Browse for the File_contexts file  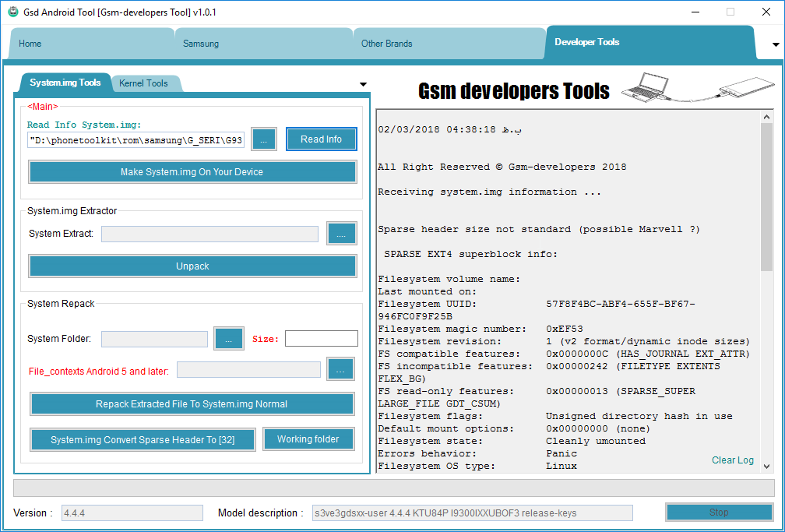coord(340,370)
